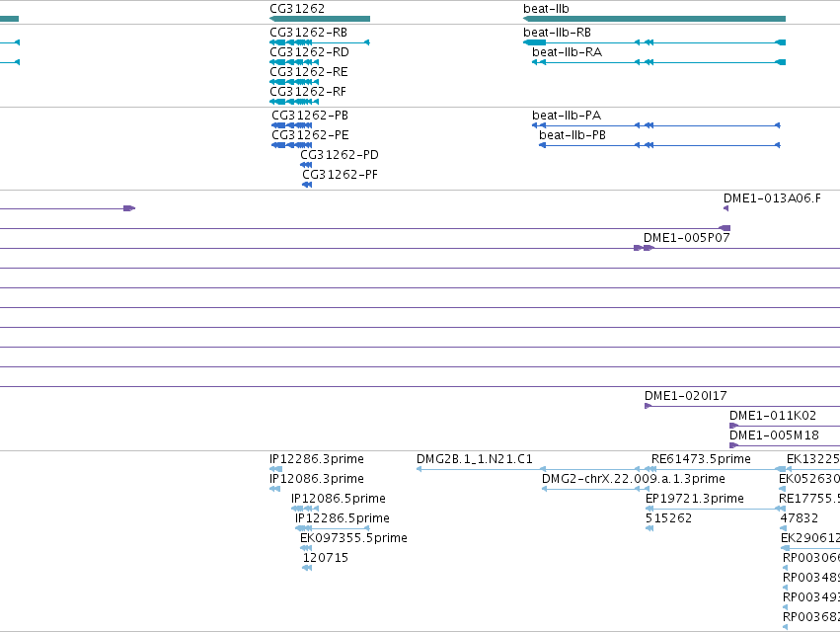This screenshot has height=632, width=840.
Task: Select the beat-IIb gene label
Action: 546,9
